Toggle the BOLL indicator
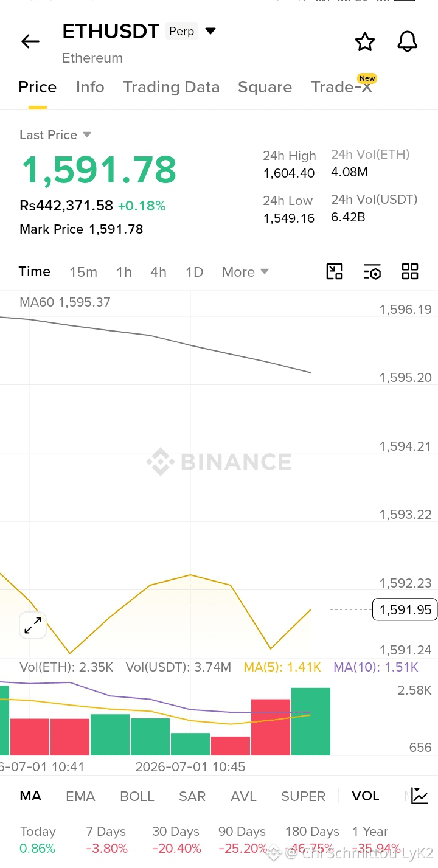 137,796
